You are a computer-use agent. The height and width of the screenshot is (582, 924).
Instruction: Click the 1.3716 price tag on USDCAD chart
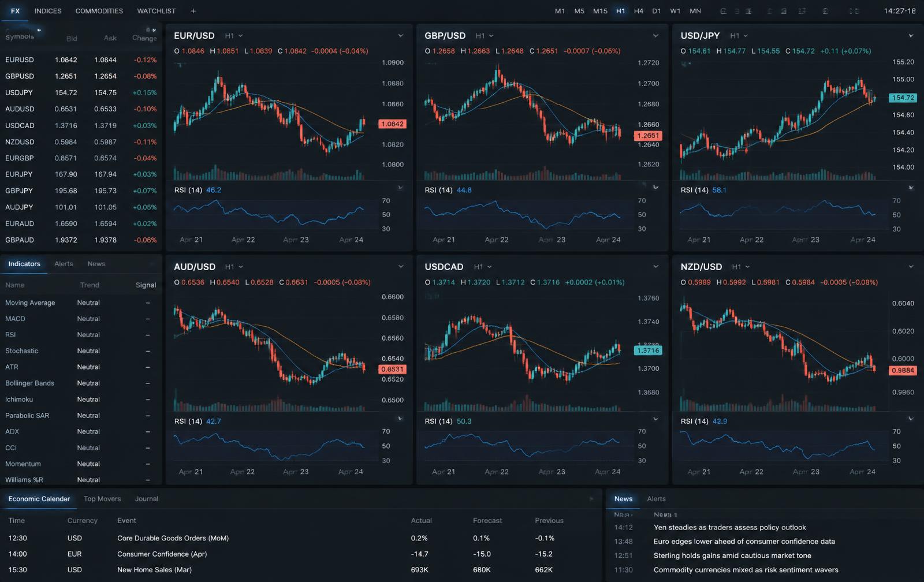click(x=648, y=350)
